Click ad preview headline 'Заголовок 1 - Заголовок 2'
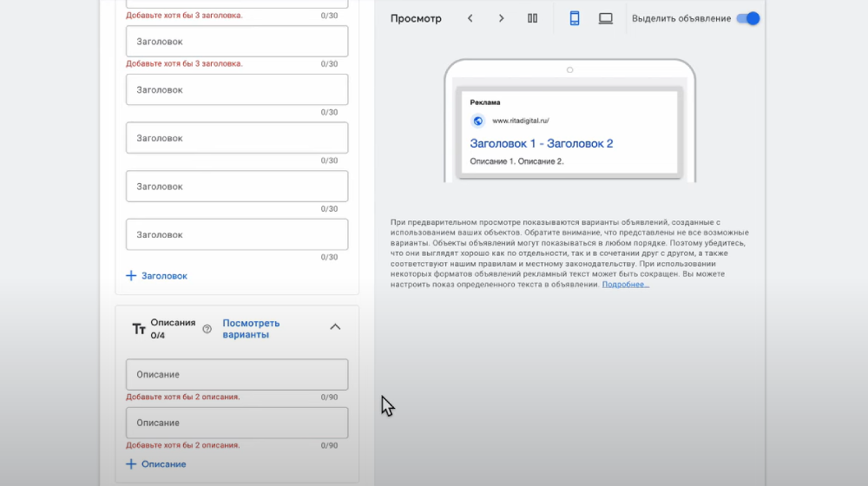This screenshot has height=486, width=868. [x=542, y=143]
